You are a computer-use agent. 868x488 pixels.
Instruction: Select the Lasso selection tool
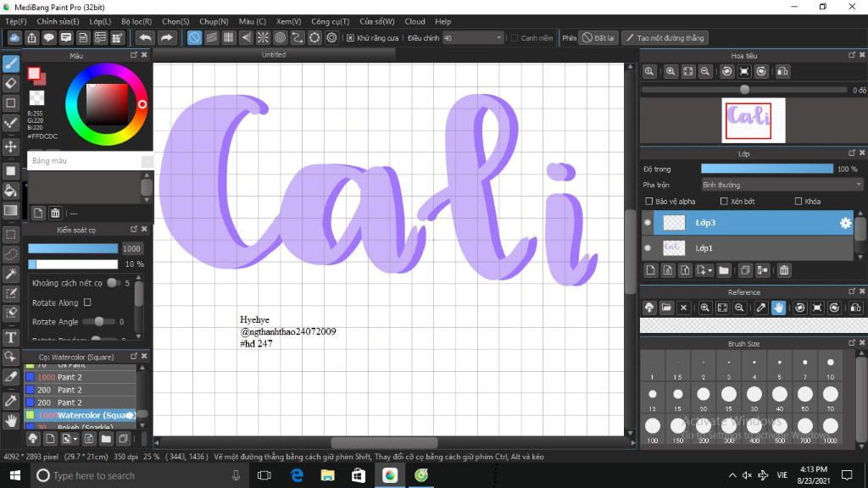(11, 254)
